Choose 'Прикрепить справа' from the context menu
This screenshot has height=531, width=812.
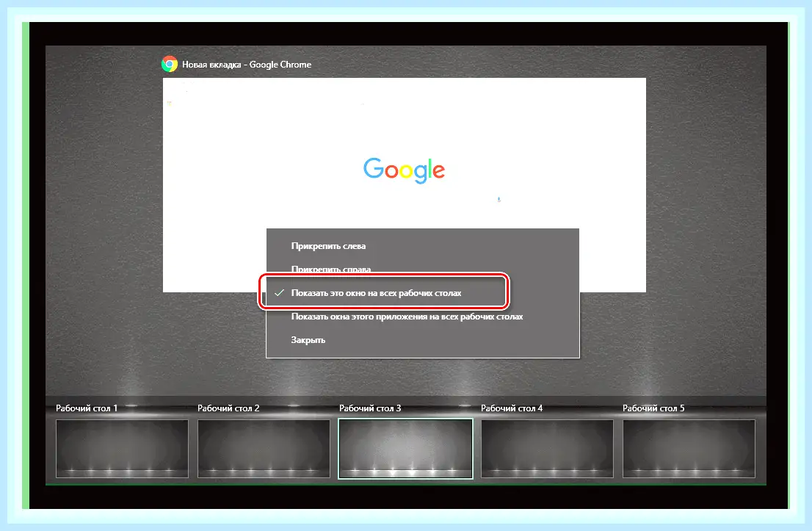[x=423, y=268]
